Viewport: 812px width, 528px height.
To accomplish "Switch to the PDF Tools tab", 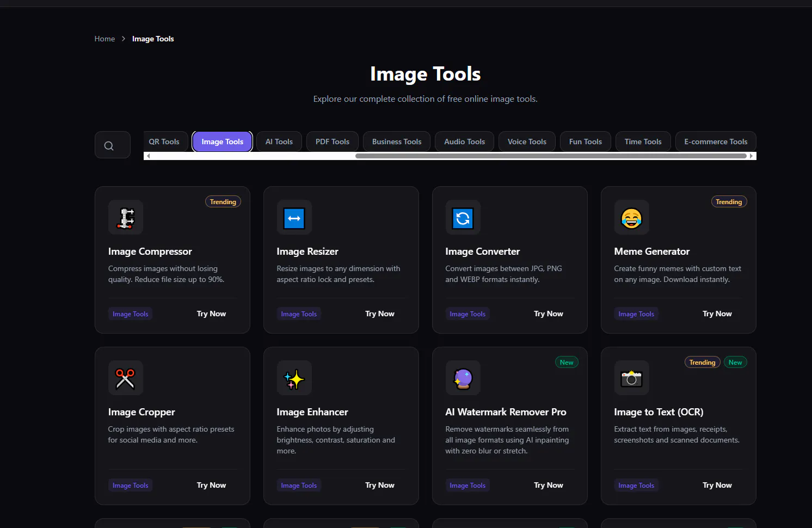I will 333,142.
